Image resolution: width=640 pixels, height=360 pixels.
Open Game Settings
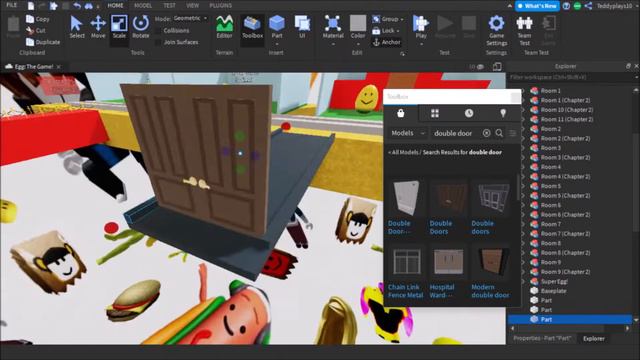(x=496, y=31)
